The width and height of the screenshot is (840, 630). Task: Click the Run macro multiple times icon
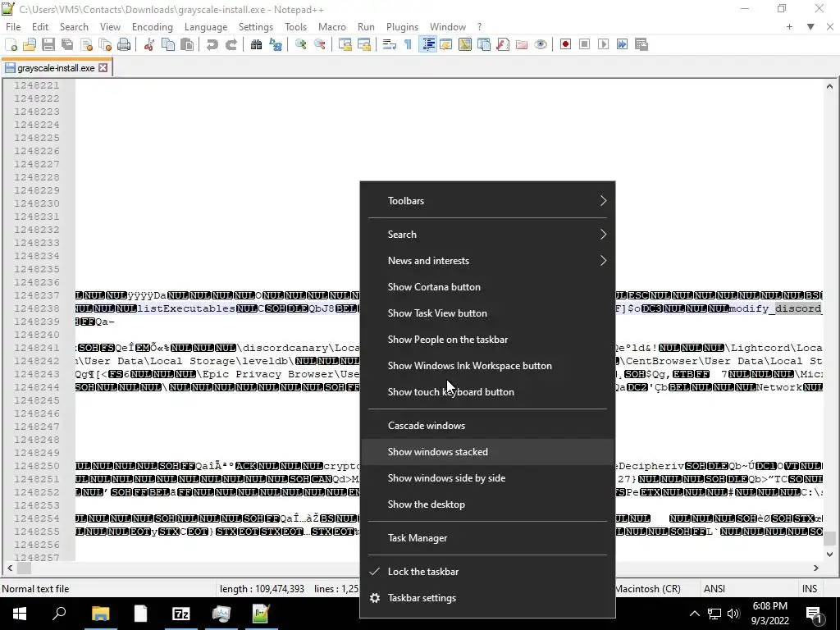point(622,44)
